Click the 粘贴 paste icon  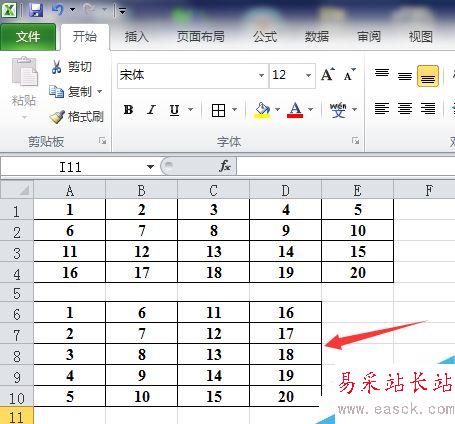[x=25, y=71]
